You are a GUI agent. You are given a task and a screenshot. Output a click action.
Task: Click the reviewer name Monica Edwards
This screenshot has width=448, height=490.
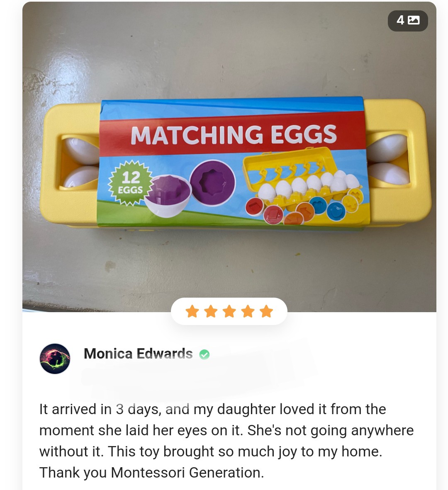point(138,354)
